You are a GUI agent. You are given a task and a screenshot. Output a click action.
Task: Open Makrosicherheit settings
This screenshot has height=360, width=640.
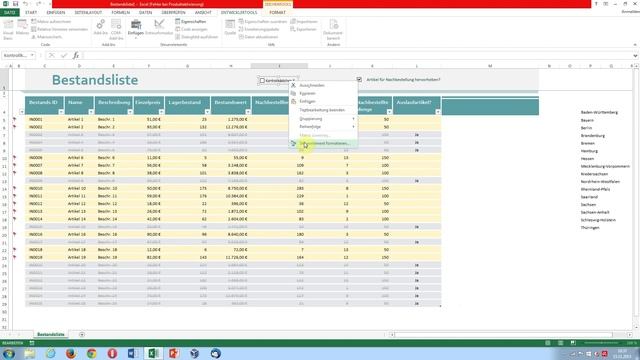pyautogui.click(x=47, y=37)
